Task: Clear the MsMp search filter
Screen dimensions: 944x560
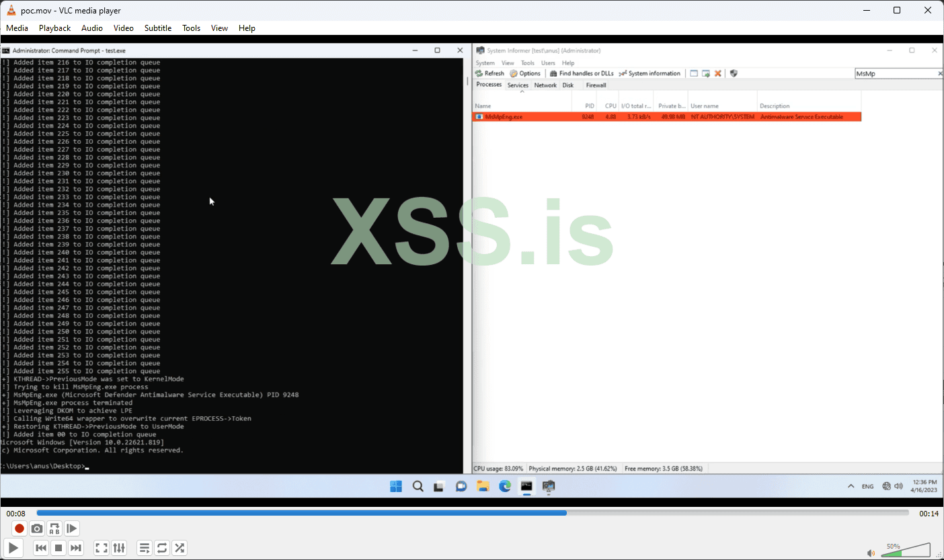Action: point(940,74)
